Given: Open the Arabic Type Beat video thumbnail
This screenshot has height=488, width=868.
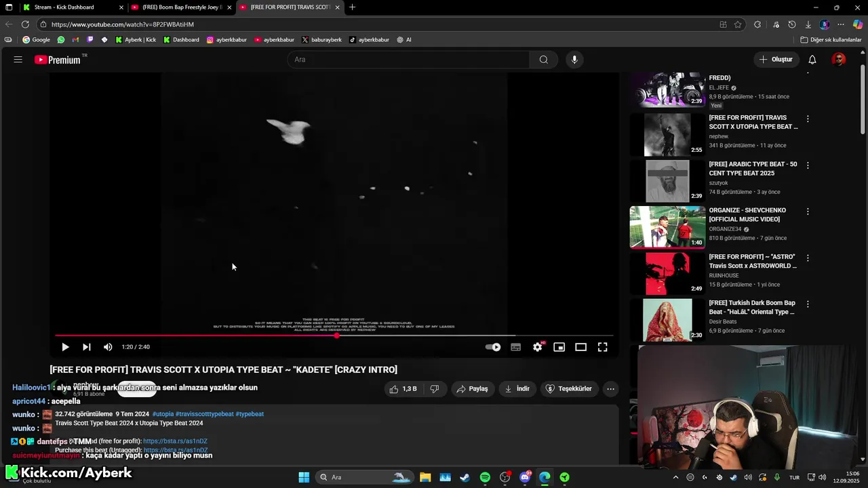Looking at the screenshot, I should [x=667, y=181].
